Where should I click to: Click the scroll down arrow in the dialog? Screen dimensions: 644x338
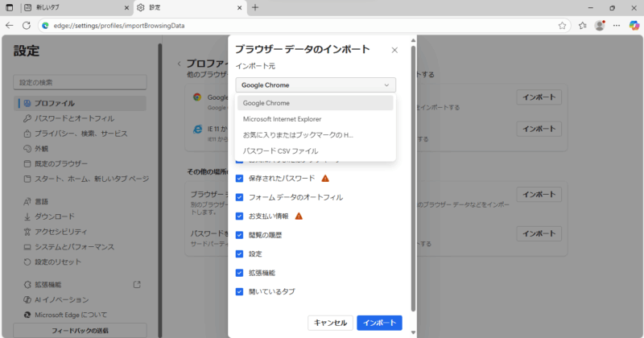click(x=413, y=332)
